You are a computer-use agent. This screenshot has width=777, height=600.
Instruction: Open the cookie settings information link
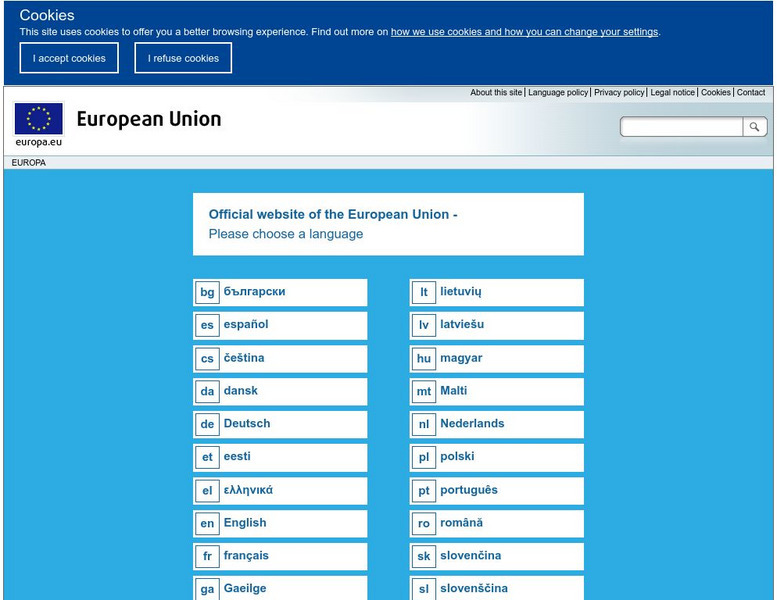coord(524,32)
